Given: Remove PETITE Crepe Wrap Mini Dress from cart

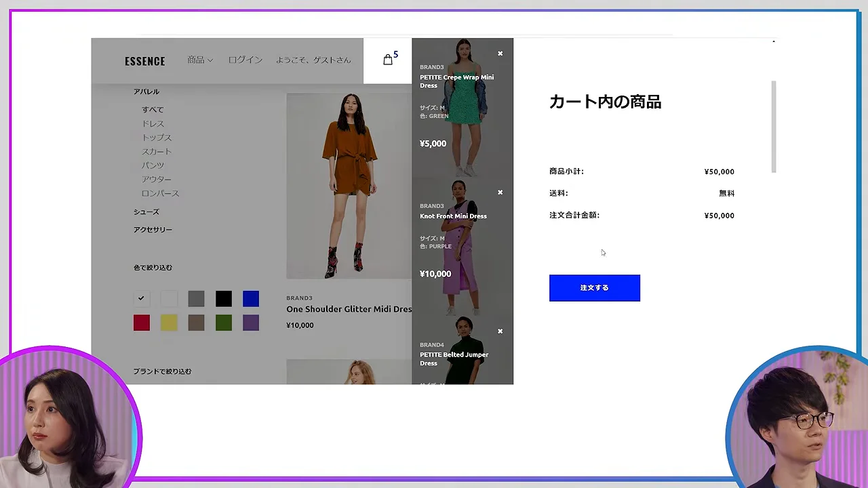Looking at the screenshot, I should [x=500, y=54].
